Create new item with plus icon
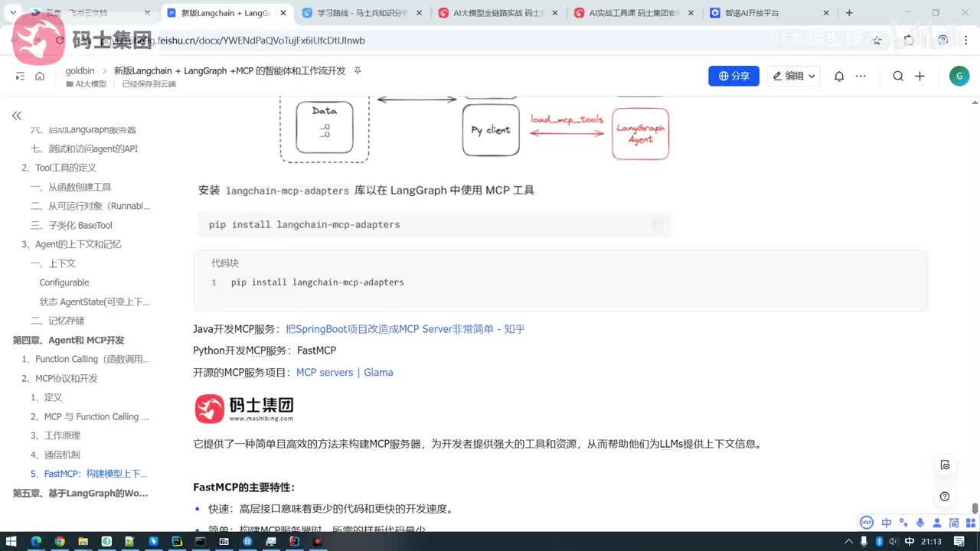The image size is (980, 551). click(920, 76)
